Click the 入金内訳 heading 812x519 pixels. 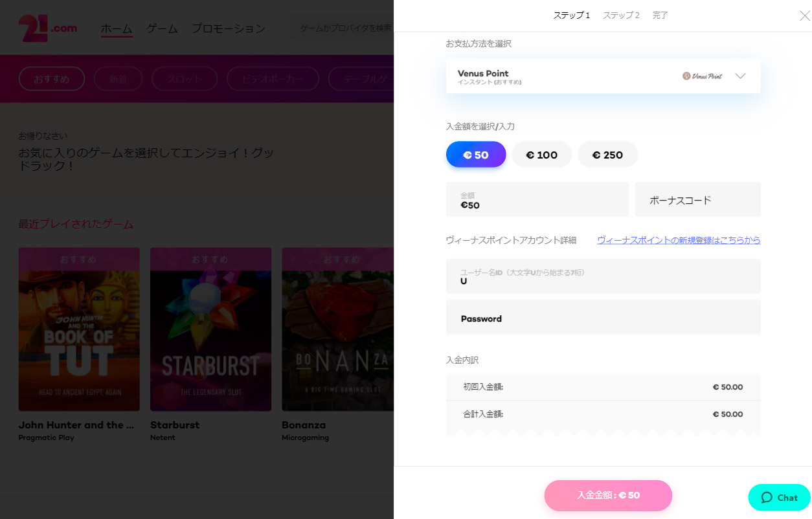462,360
